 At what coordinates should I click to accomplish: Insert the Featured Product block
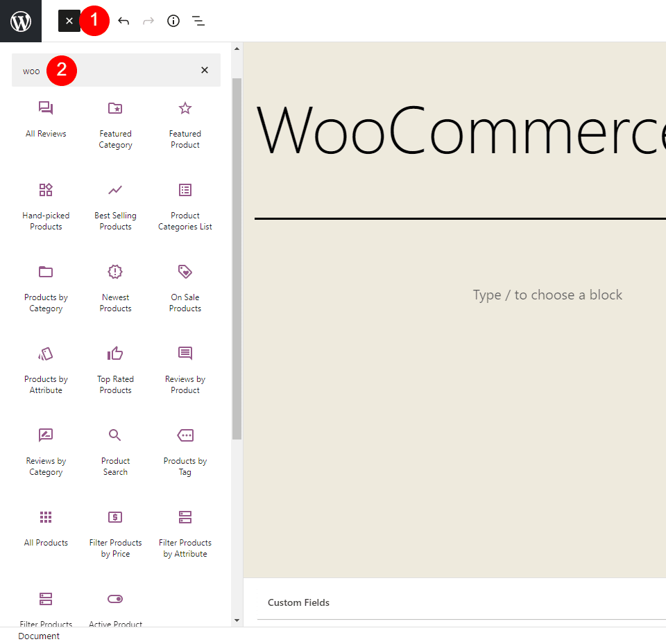click(x=185, y=125)
